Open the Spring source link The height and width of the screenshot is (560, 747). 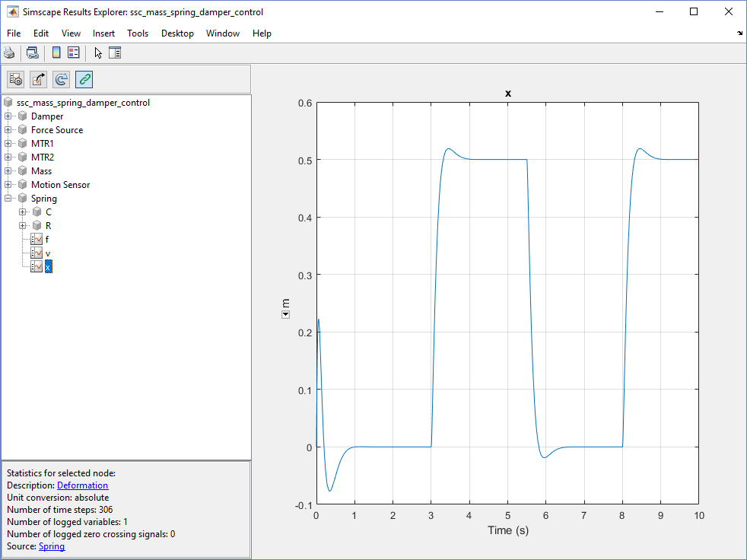(52, 546)
